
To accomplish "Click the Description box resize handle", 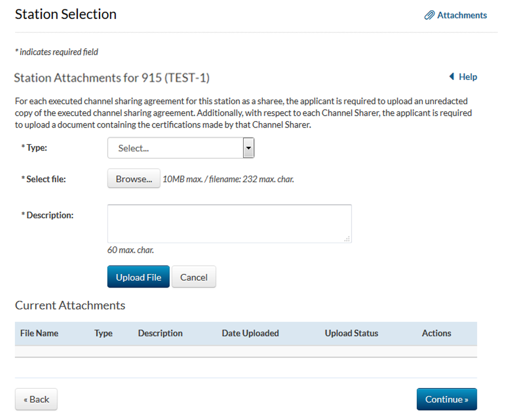I will [x=348, y=239].
